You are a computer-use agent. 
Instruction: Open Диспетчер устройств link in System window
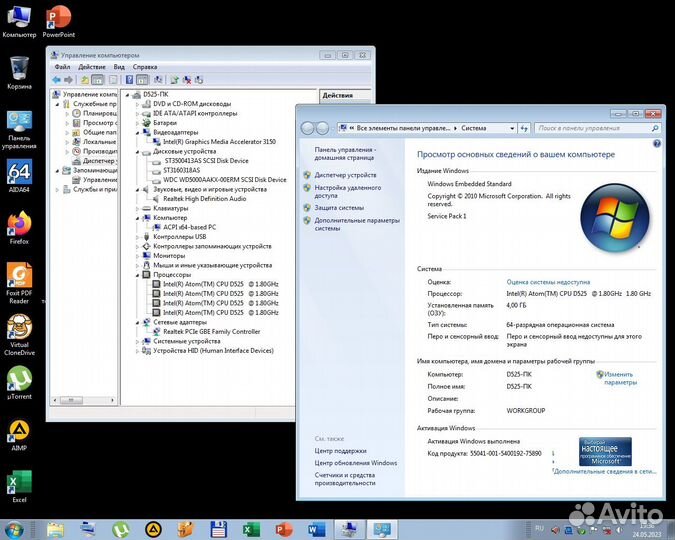click(x=345, y=175)
